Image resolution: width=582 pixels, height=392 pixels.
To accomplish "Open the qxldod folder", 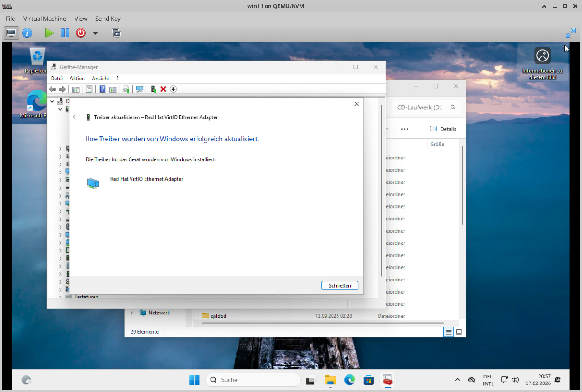I will coord(218,316).
